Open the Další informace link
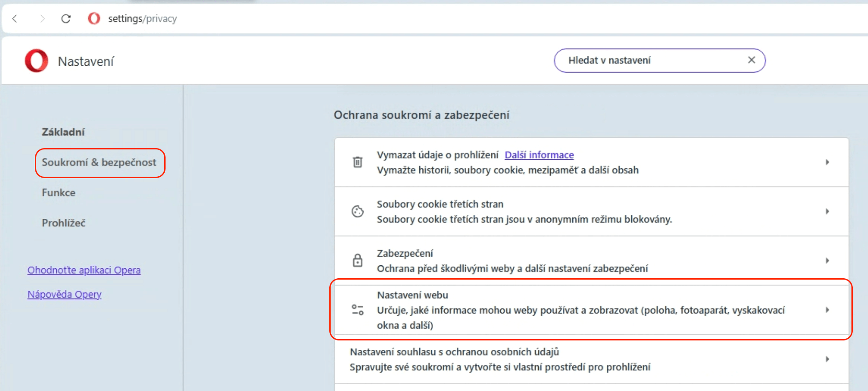Screen dimensions: 868x391 (539, 155)
